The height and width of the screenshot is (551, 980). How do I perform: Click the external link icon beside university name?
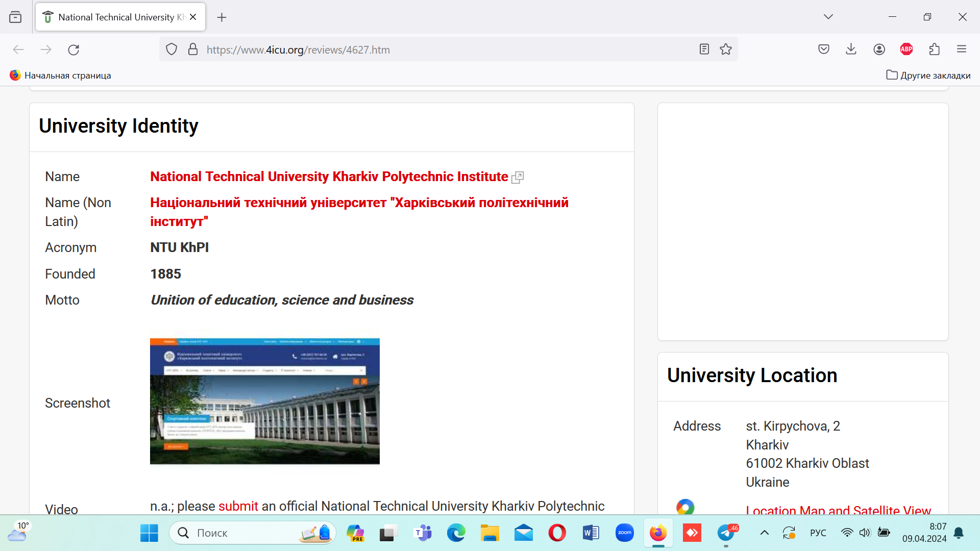[x=518, y=178]
